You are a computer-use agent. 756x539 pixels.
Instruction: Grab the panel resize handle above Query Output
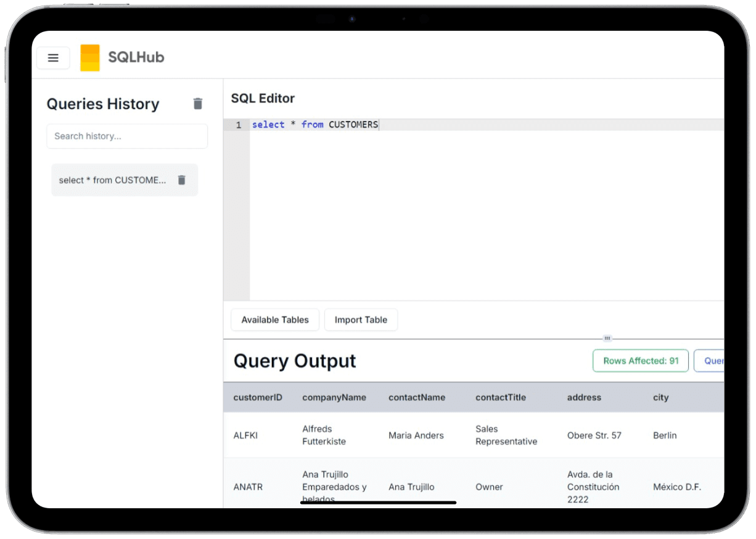click(607, 338)
